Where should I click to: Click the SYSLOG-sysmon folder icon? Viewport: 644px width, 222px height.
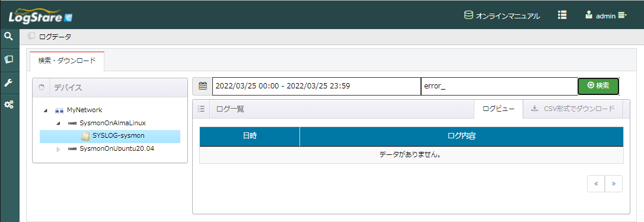point(86,137)
